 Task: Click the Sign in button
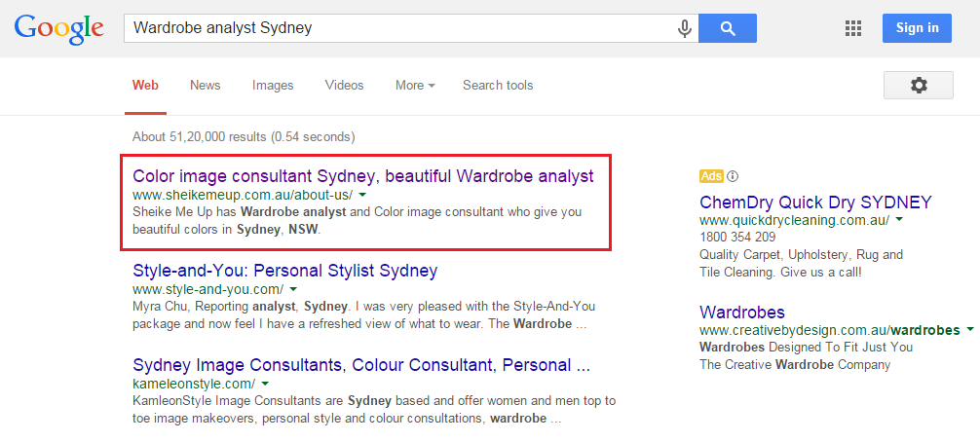click(x=917, y=28)
